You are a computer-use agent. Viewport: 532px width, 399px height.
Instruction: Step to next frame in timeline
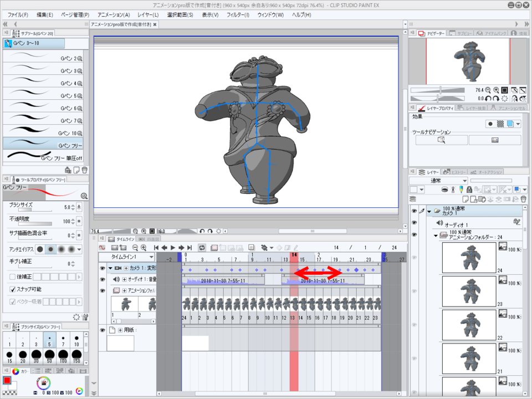pos(181,248)
